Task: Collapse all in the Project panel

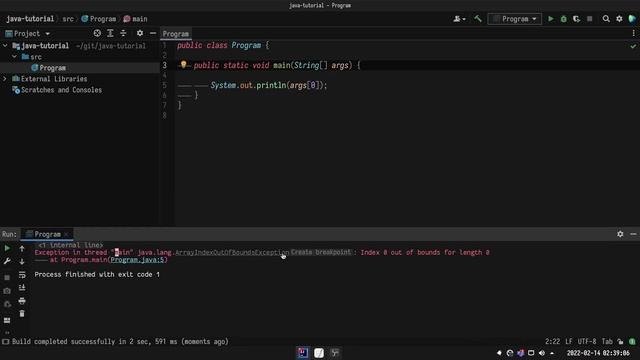Action: pyautogui.click(x=123, y=33)
